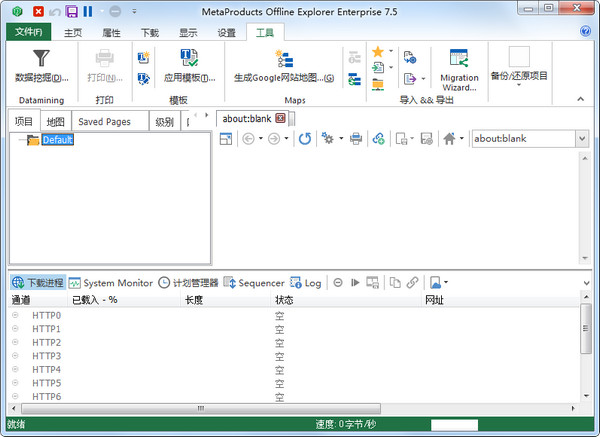Generate a Google sitemap
This screenshot has width=600, height=437.
(x=284, y=66)
